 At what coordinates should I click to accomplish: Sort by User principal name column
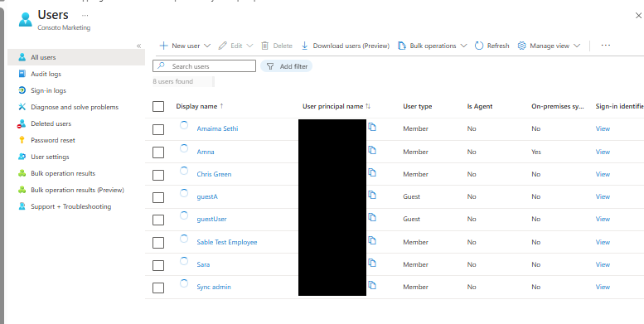click(337, 106)
